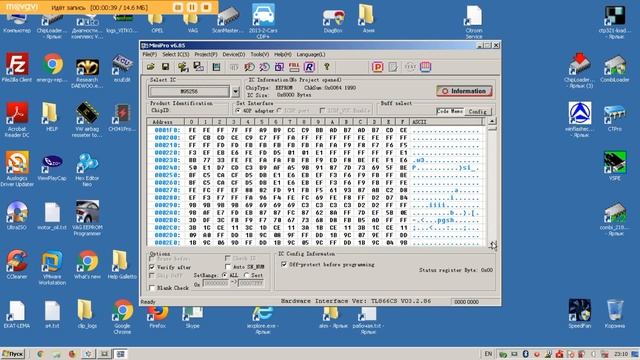This screenshot has width=640, height=360.
Task: Click the Information button
Action: (x=464, y=91)
